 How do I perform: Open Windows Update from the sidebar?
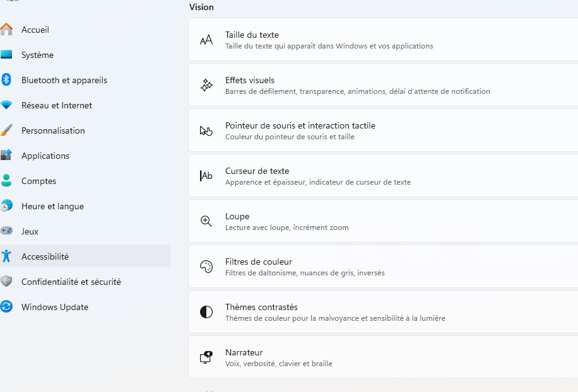85,307
